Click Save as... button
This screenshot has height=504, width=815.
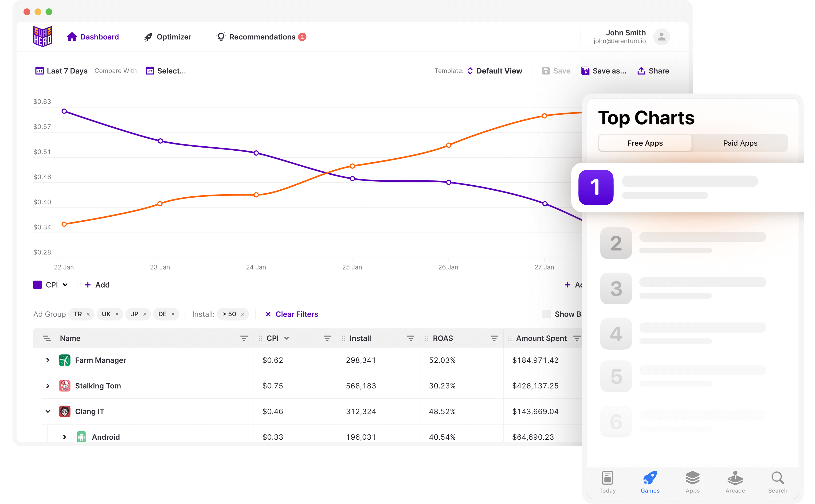point(604,71)
